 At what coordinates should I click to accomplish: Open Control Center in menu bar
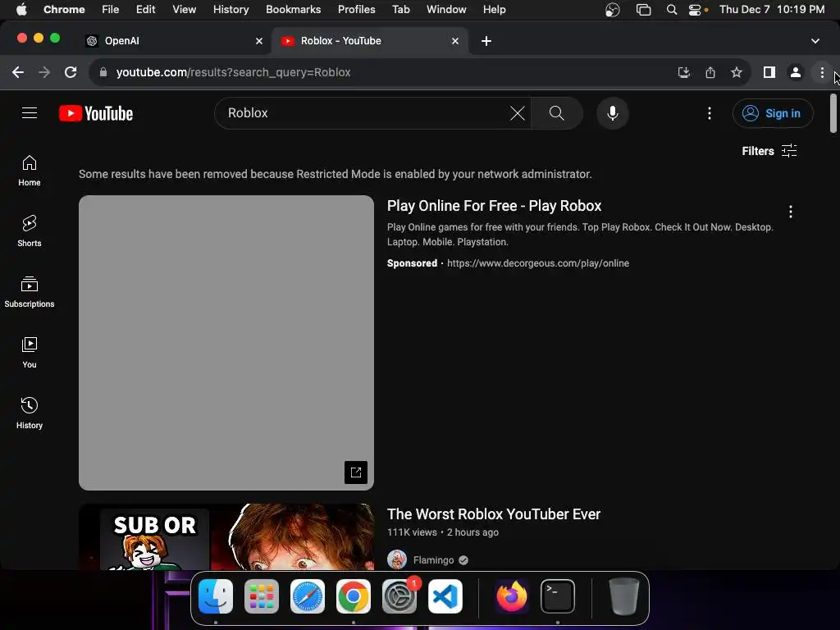[x=695, y=10]
